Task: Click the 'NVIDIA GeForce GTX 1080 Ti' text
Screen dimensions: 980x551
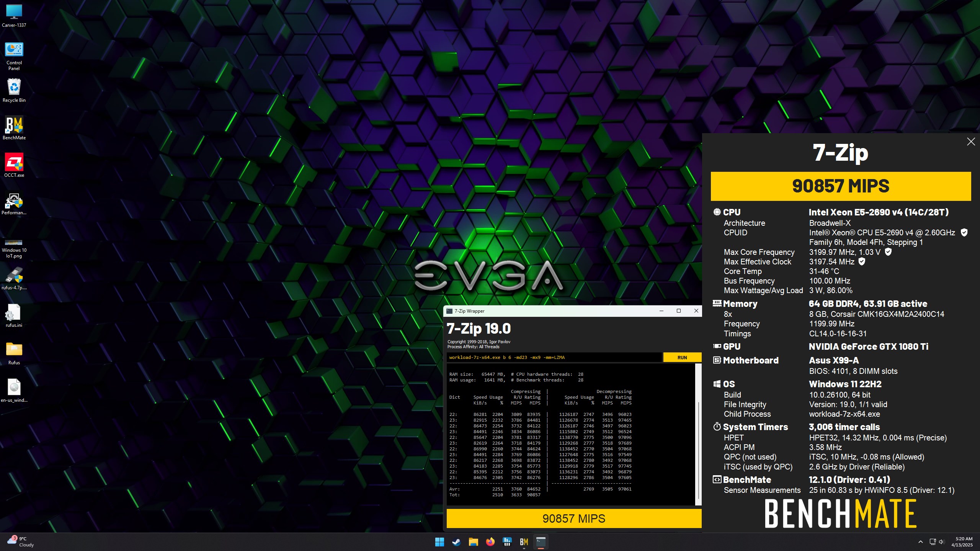Action: pos(868,347)
